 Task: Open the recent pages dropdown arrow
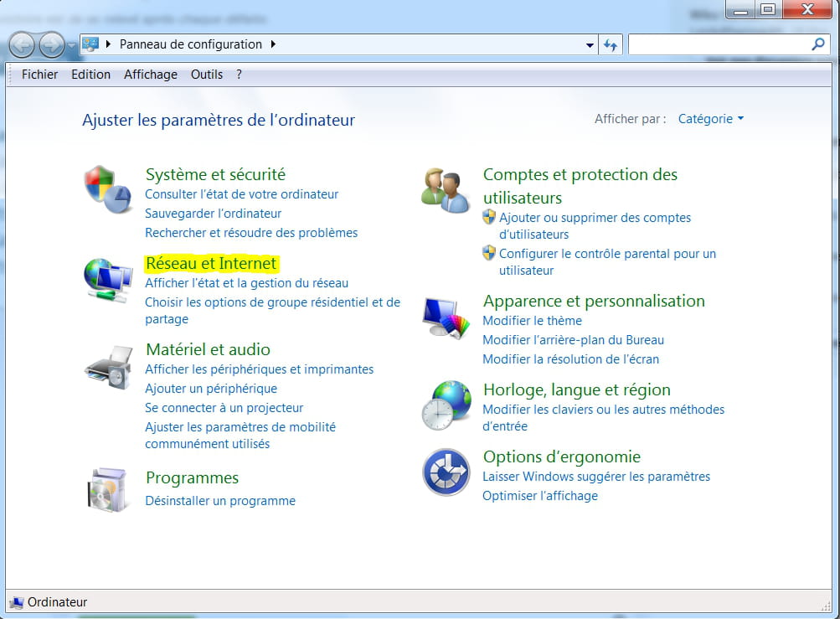tap(71, 45)
